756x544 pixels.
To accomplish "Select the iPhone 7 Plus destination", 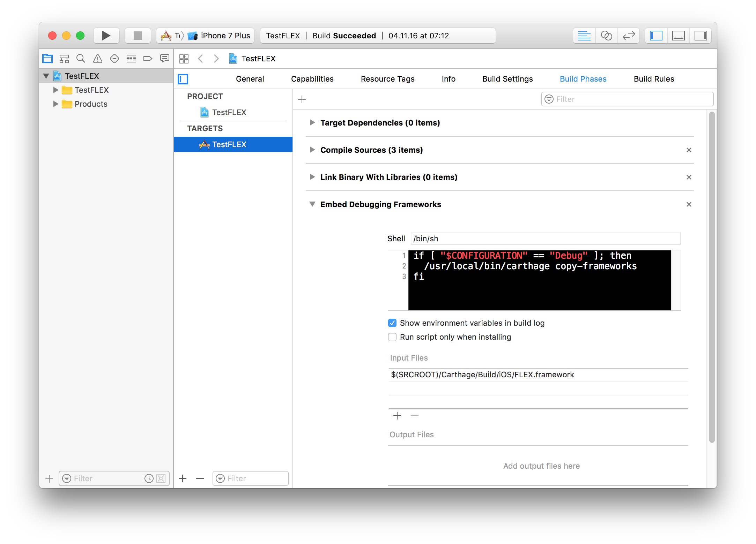I will click(x=225, y=36).
